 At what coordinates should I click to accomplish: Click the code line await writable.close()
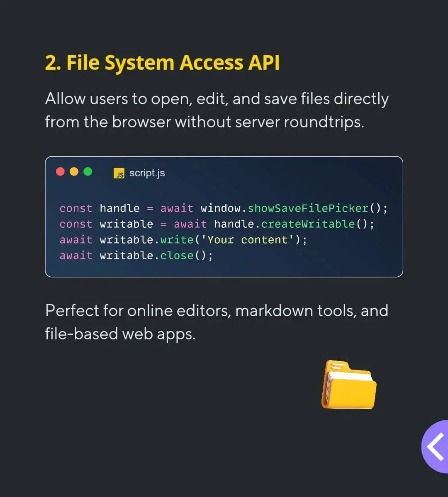[136, 256]
